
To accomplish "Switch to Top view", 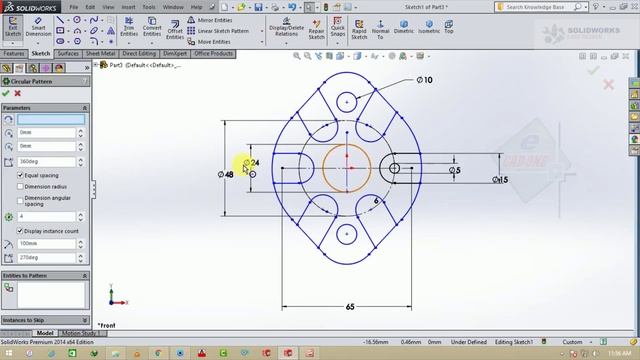I will coord(449,27).
